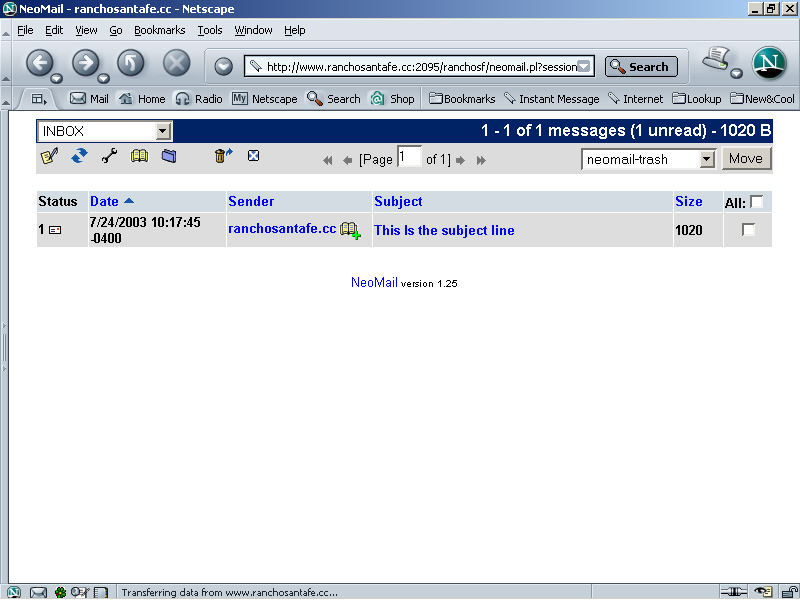The height and width of the screenshot is (600, 800).
Task: Open the "This Is the subject line" message
Action: (x=444, y=230)
